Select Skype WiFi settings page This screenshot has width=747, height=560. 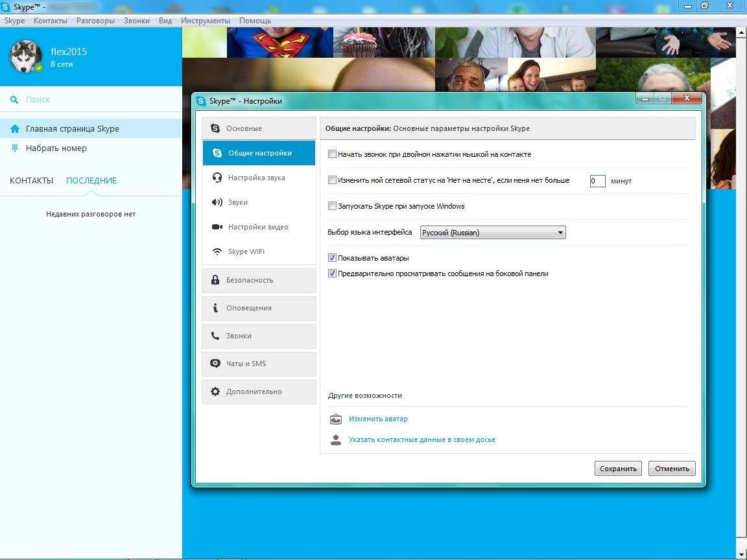point(259,251)
